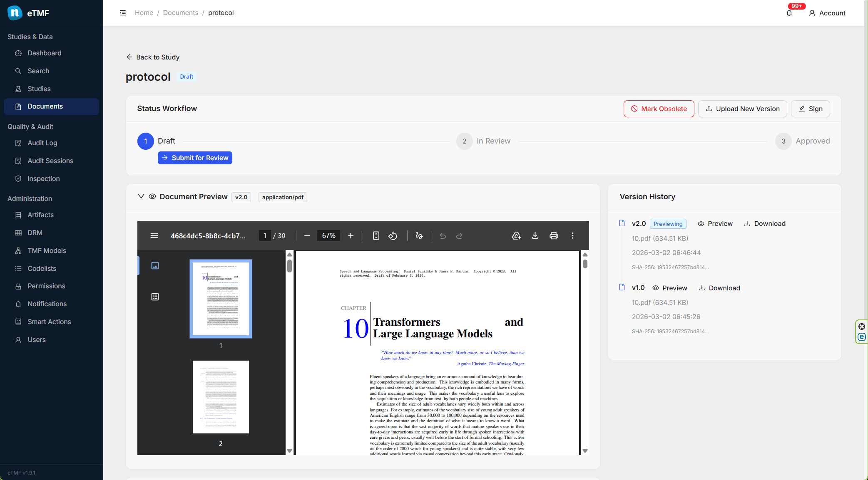
Task: Click Submit for Review button
Action: point(195,158)
